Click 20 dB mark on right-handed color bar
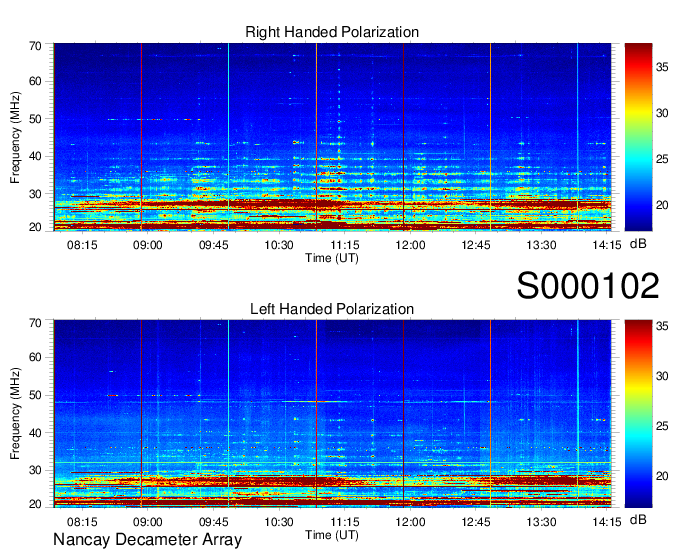This screenshot has width=680, height=552. coord(662,205)
